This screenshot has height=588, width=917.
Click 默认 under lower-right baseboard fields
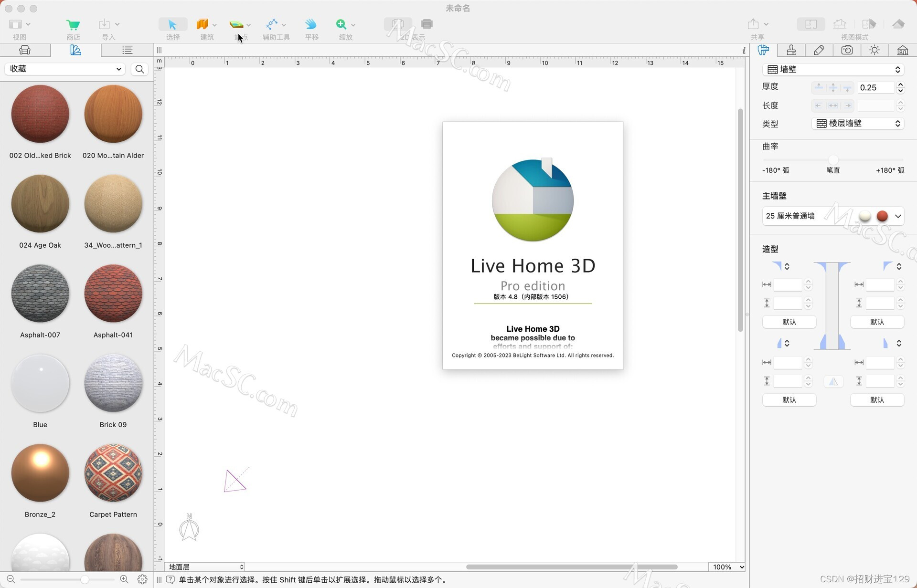pyautogui.click(x=877, y=400)
